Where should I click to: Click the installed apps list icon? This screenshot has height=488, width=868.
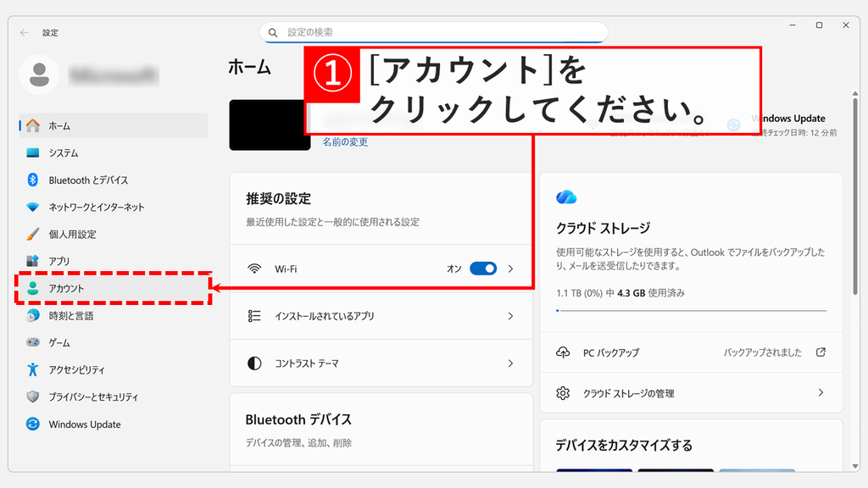point(254,316)
